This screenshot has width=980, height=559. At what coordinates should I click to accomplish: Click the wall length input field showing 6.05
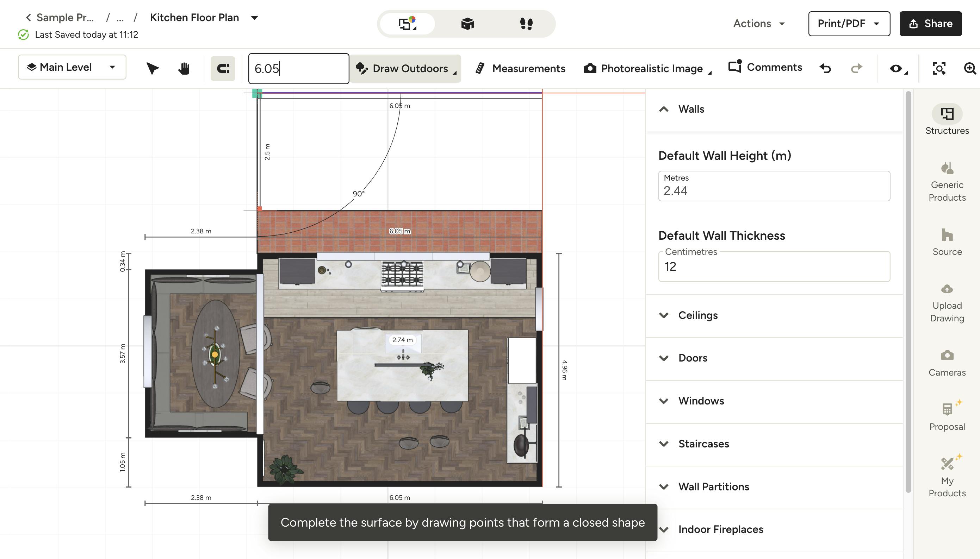click(298, 68)
